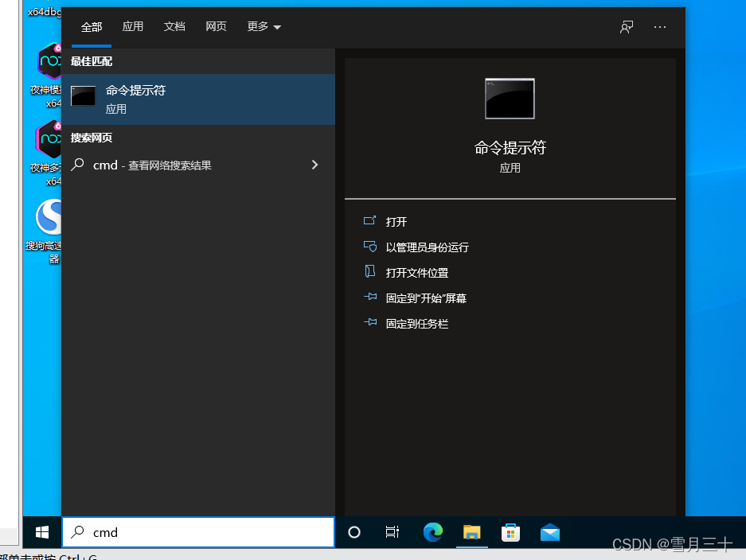
Task: Click the cmd search input box
Action: click(198, 532)
